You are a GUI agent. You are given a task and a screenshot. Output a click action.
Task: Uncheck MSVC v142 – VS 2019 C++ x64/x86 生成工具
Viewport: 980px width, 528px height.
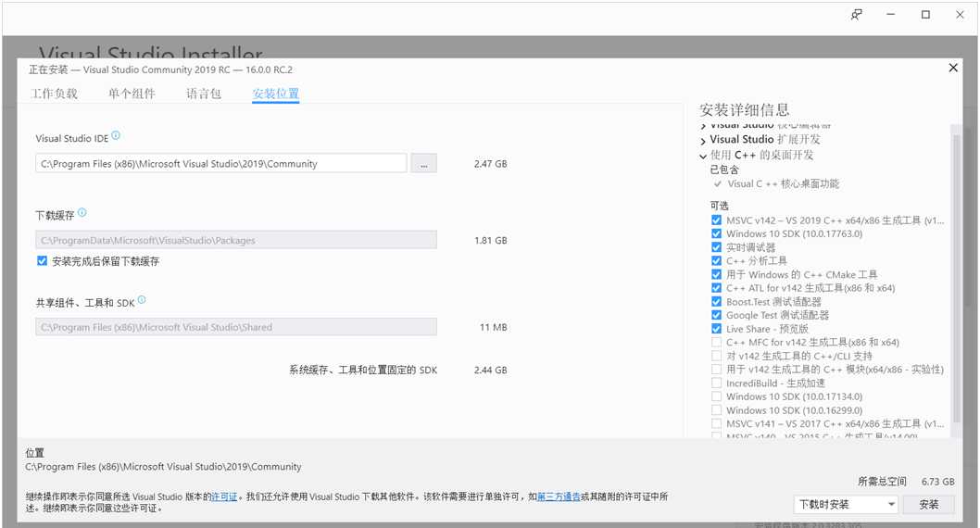716,220
